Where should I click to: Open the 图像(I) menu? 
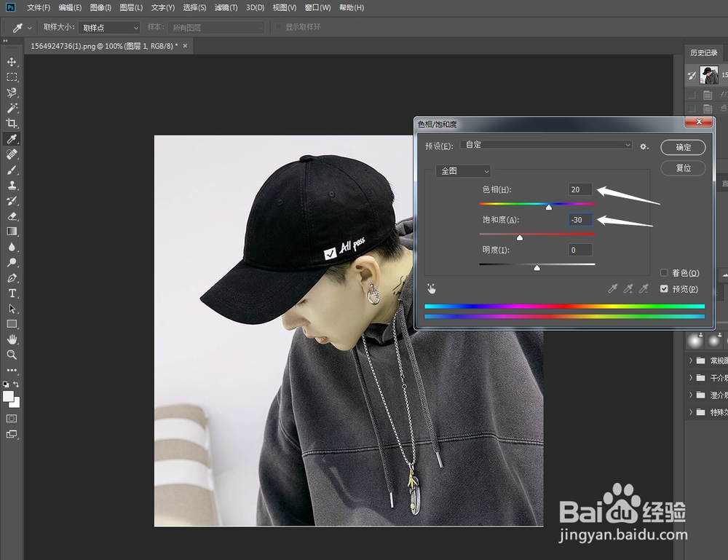pos(100,7)
